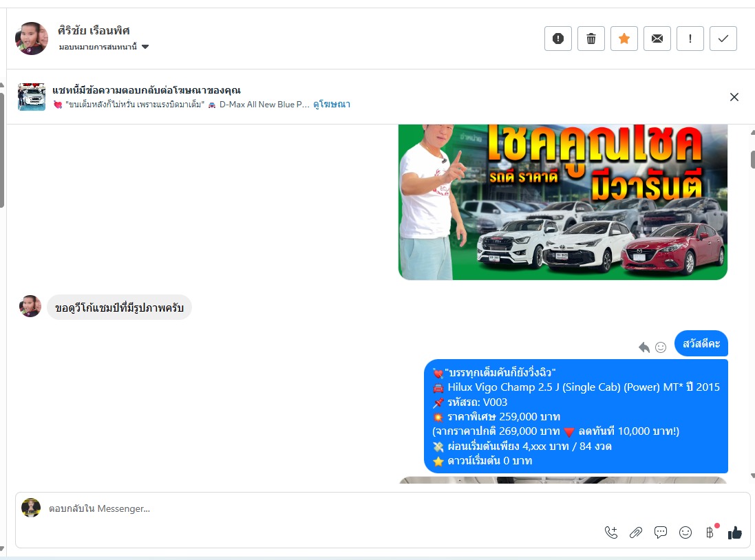The width and height of the screenshot is (755, 560).
Task: Click the chat vertical scrollbar thumb
Action: coord(753,160)
